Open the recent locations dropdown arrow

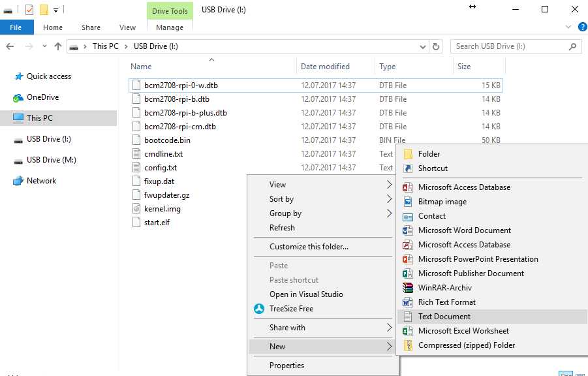click(x=44, y=46)
